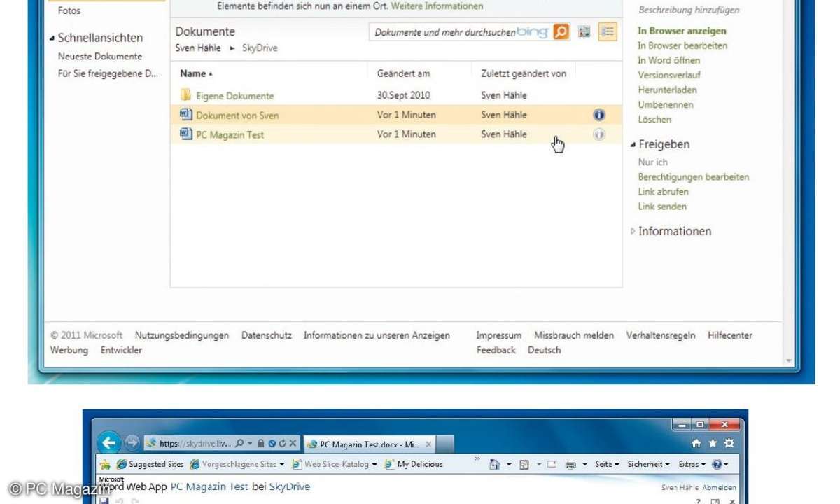The width and height of the screenshot is (840, 504).
Task: Expand the Informationen section
Action: coord(633,231)
